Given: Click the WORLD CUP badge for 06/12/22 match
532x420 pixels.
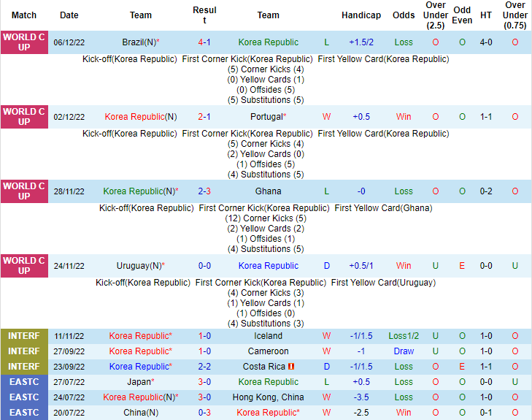Looking at the screenshot, I should point(24,42).
